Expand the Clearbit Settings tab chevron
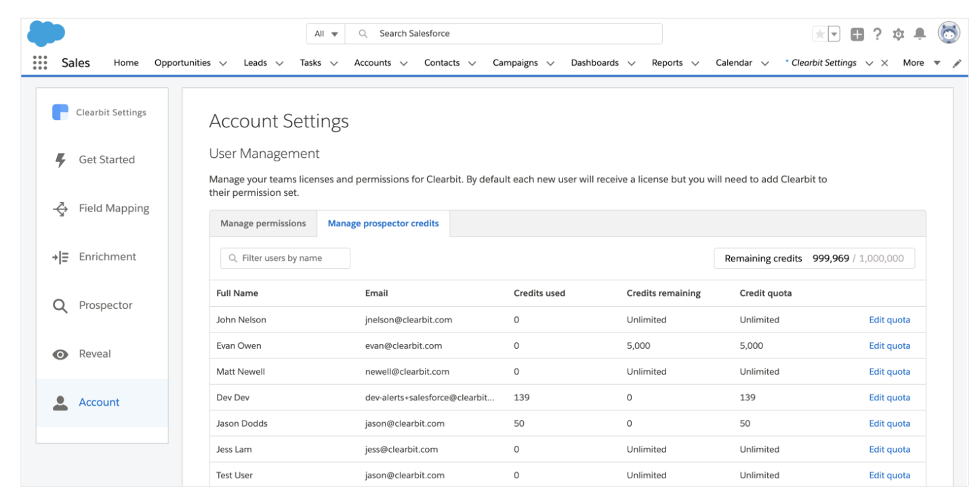Viewport: 980px width, 504px height. (x=869, y=63)
